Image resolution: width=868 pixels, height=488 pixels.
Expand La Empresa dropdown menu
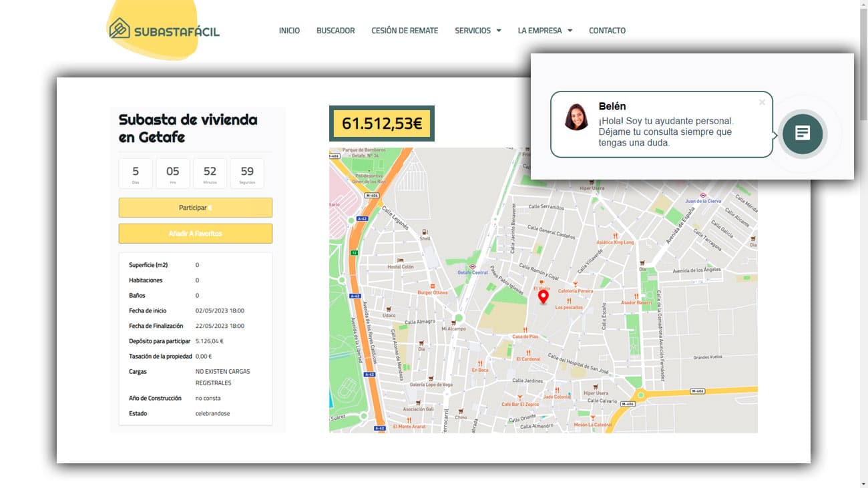tap(545, 31)
